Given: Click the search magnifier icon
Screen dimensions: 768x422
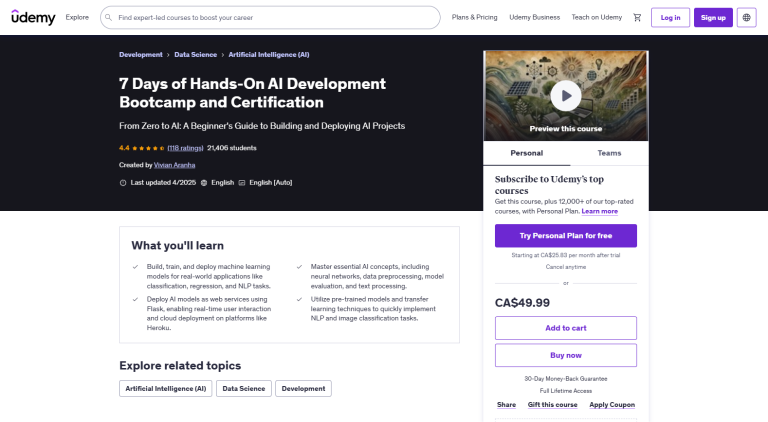Looking at the screenshot, I should (109, 17).
